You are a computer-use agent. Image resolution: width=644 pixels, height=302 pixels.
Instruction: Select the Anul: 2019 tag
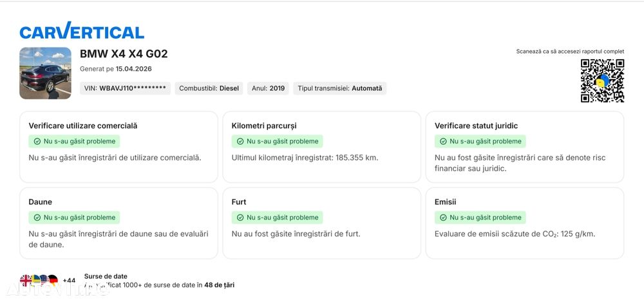[268, 88]
